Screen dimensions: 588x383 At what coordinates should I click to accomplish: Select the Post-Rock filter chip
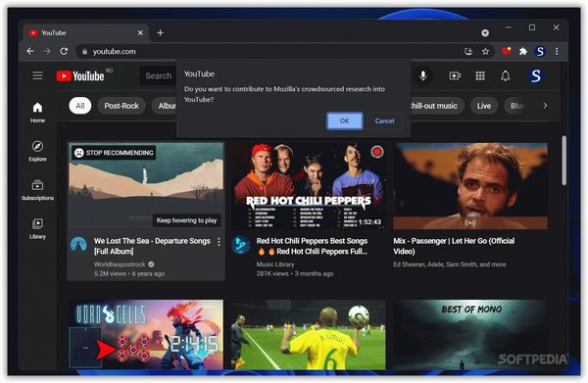pos(122,106)
